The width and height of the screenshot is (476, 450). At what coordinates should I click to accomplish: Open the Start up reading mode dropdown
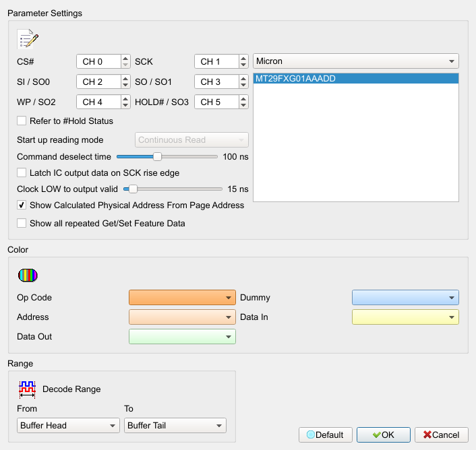coord(191,140)
